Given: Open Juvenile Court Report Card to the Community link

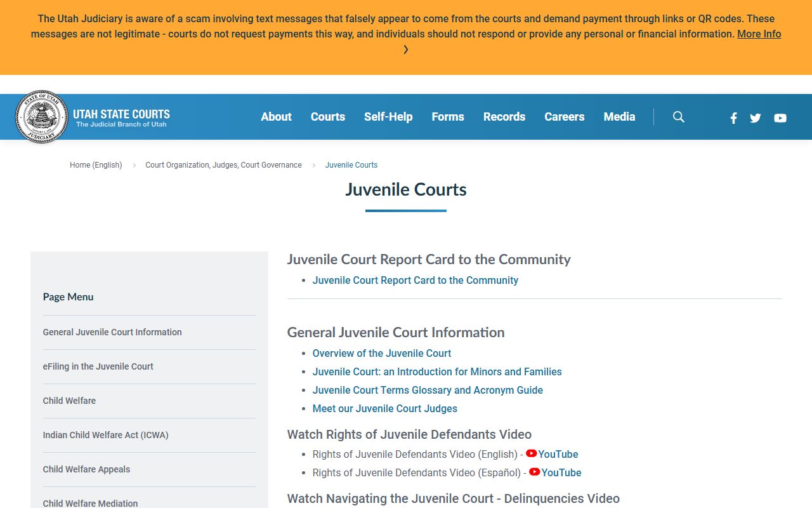Looking at the screenshot, I should coord(416,280).
